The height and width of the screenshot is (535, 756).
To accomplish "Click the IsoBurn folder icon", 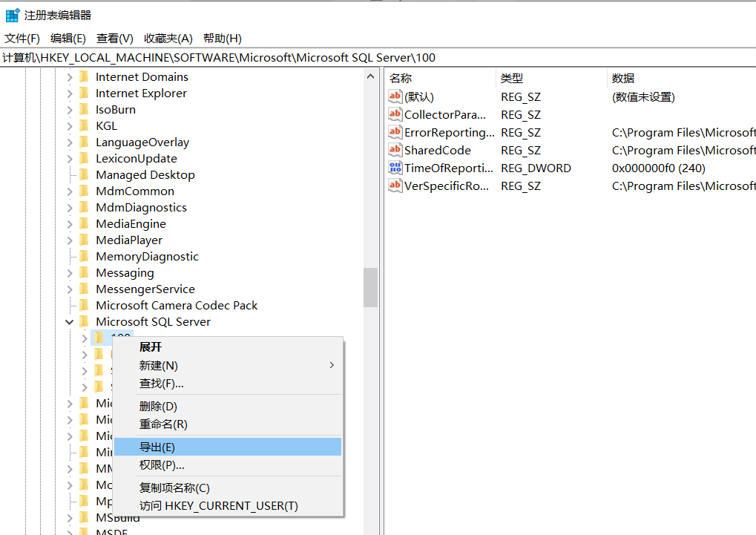I will pyautogui.click(x=84, y=110).
